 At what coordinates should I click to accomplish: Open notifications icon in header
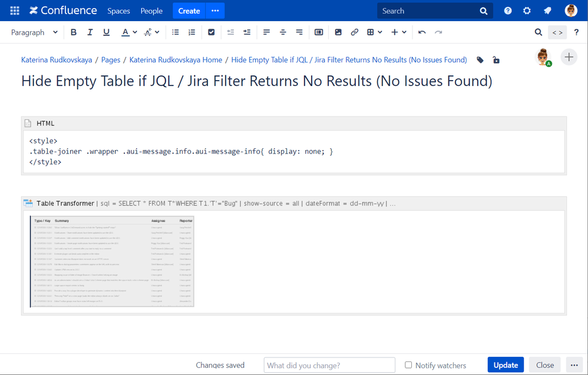547,11
